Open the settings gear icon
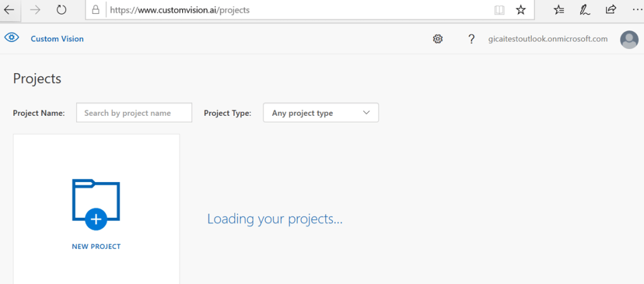644x284 pixels. tap(438, 39)
